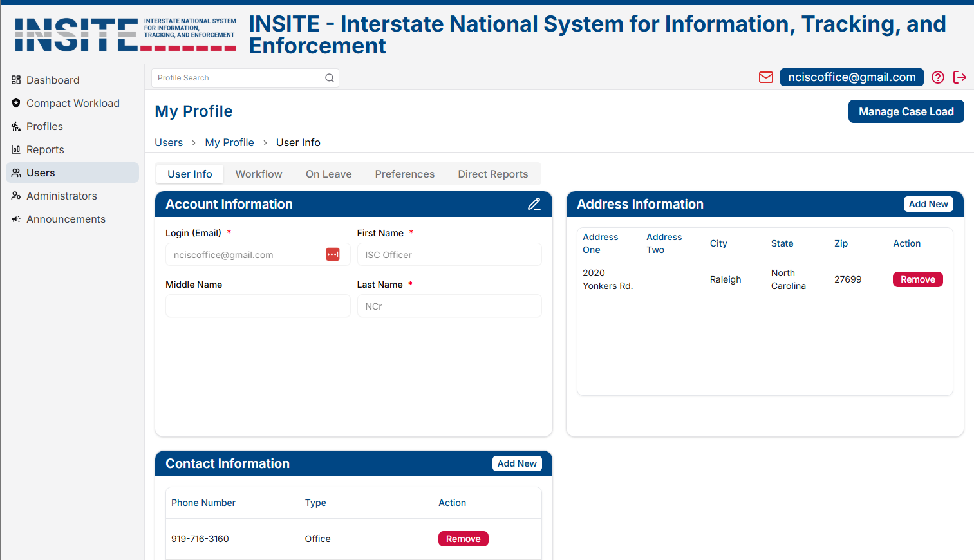Edit Account Information with pencil icon
974x560 pixels.
[534, 204]
